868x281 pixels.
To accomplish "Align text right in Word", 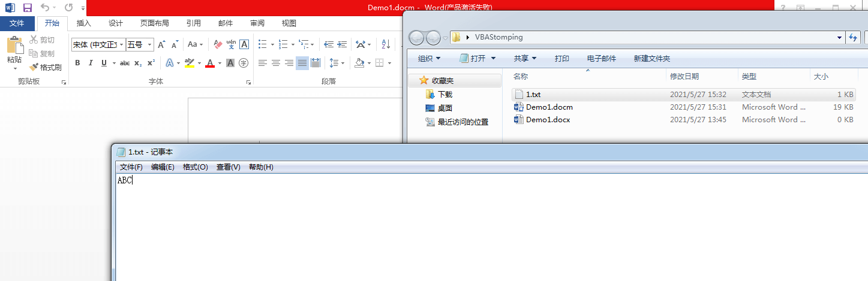I will [289, 63].
